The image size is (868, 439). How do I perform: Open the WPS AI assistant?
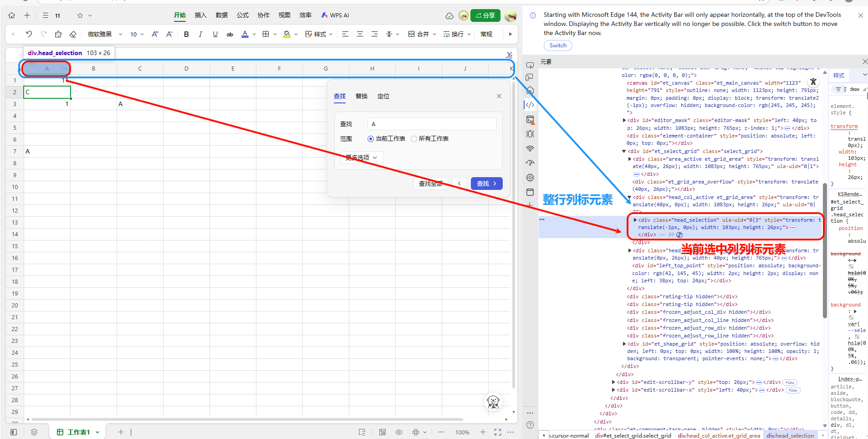coord(335,15)
